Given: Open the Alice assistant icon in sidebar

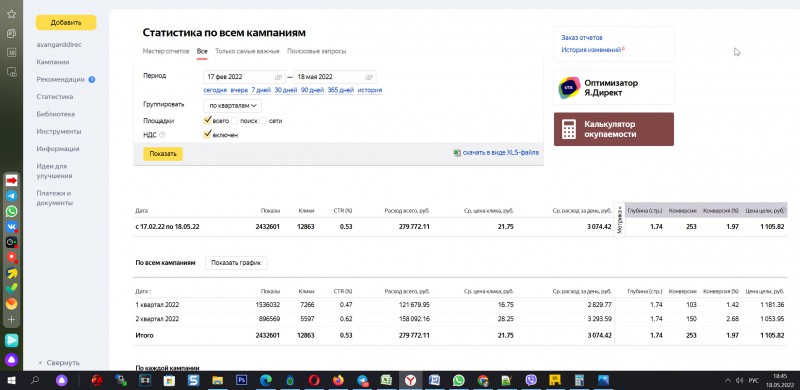Looking at the screenshot, I should point(11,360).
